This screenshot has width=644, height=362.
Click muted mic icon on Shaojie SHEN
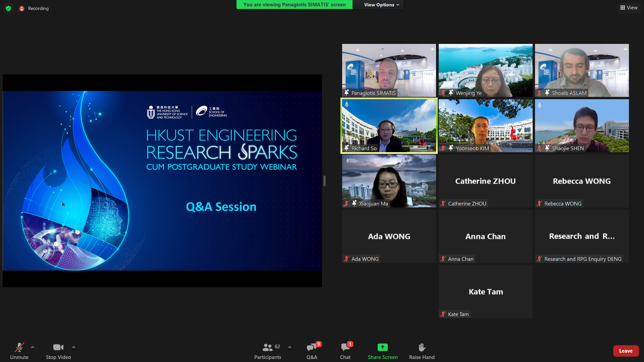[x=539, y=148]
